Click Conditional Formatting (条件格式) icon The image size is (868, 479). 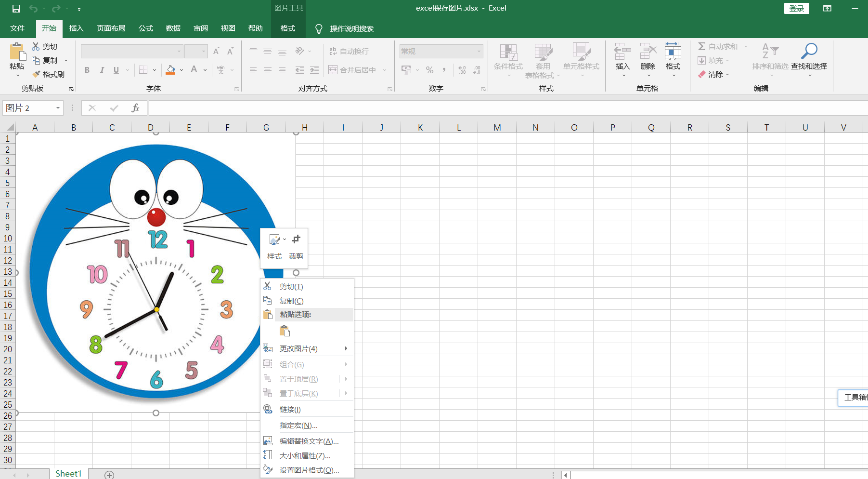[508, 52]
